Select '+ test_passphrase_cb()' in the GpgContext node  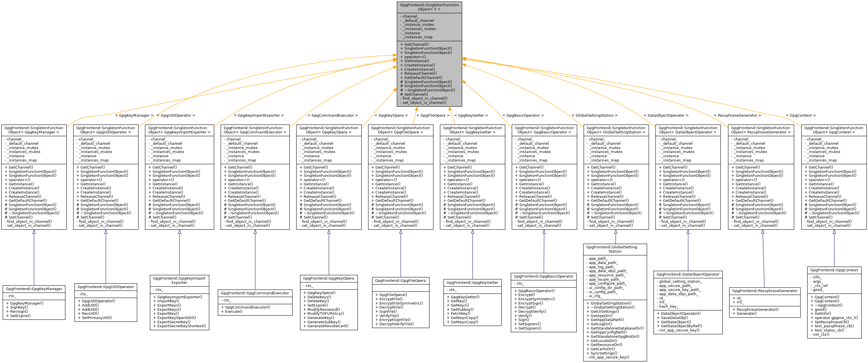pos(832,326)
